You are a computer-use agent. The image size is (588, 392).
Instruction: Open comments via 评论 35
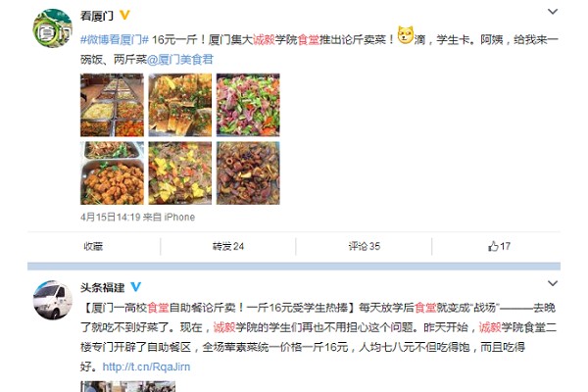pyautogui.click(x=365, y=246)
